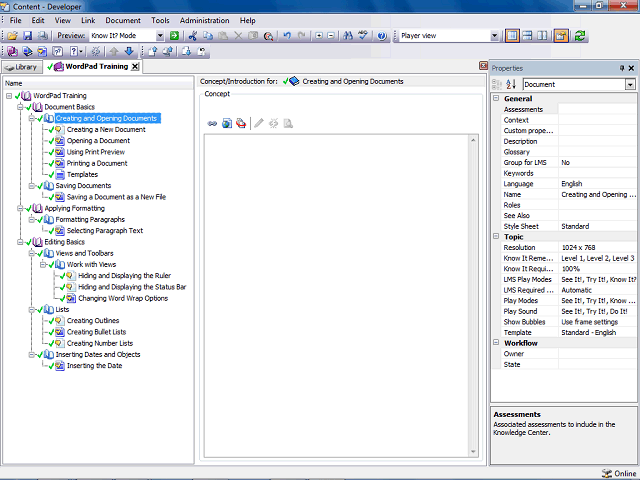Toggle the Properties pane toolbar button

point(561,36)
